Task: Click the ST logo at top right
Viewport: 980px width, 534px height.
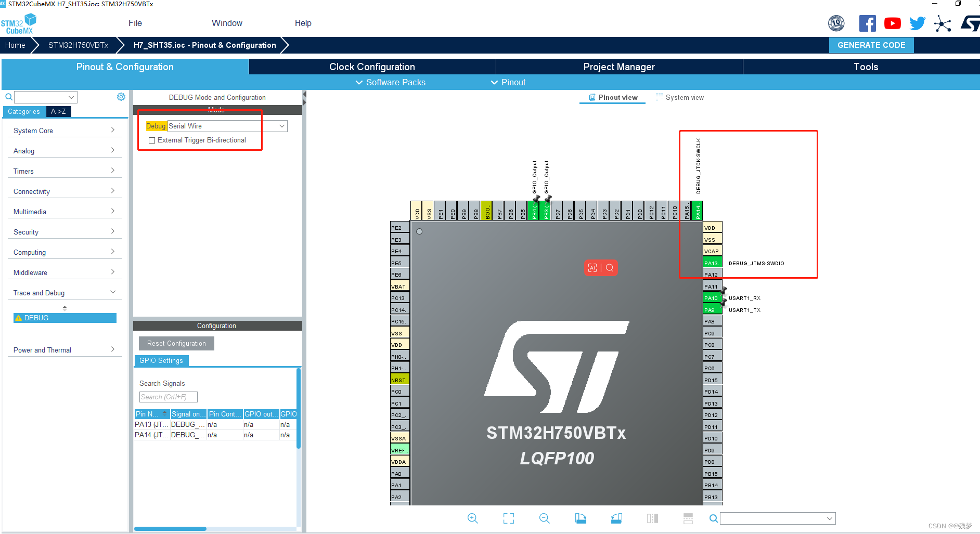Action: pyautogui.click(x=970, y=23)
